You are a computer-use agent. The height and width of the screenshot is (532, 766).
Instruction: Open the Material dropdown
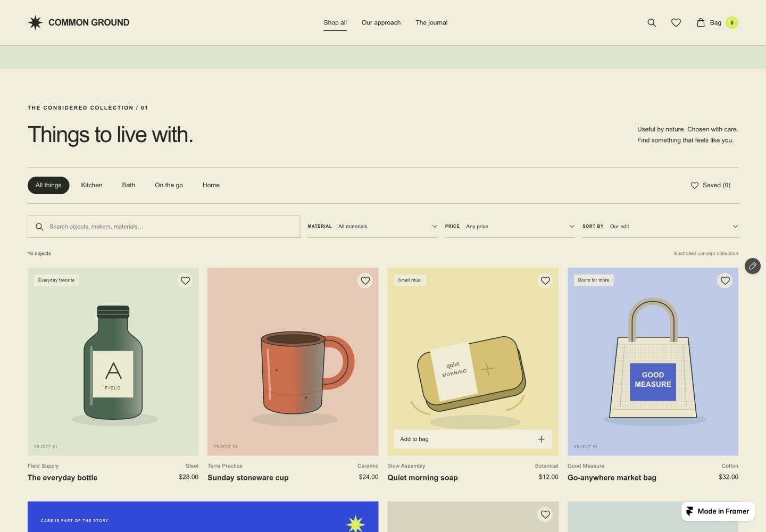(x=372, y=227)
